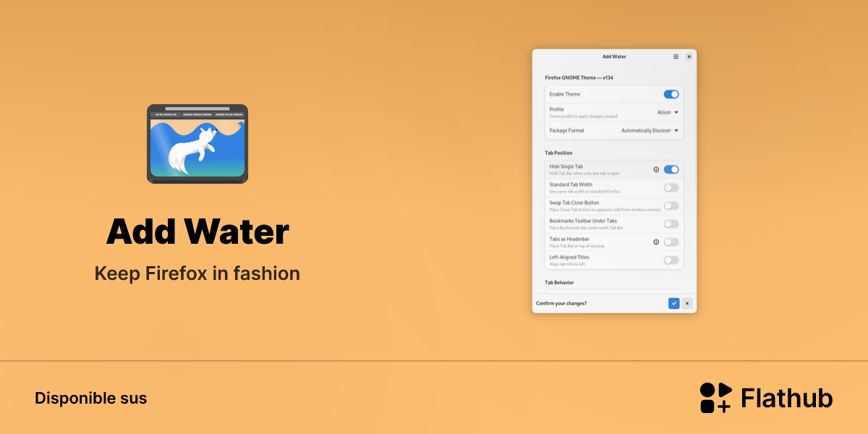Click the Flathub logo
This screenshot has width=868, height=434.
766,398
